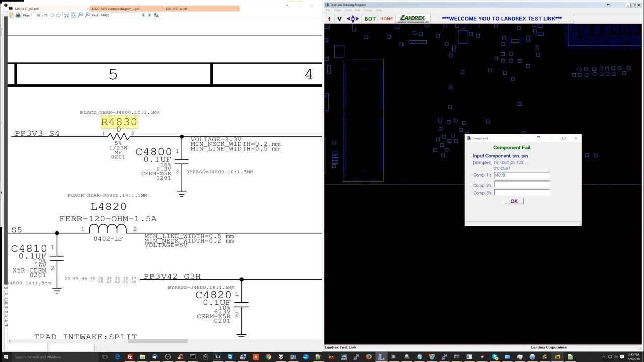Jump to previous search result arrow
Screen dimensions: 644x362
coord(143,15)
